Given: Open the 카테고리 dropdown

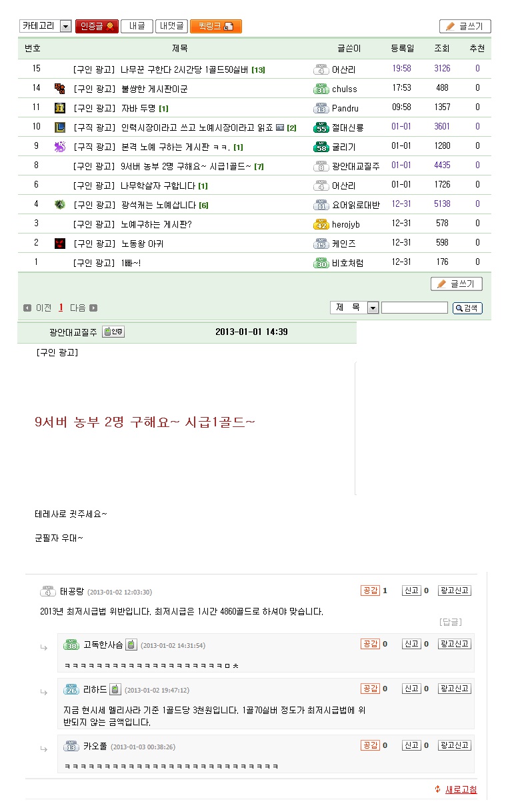Looking at the screenshot, I should (65, 26).
